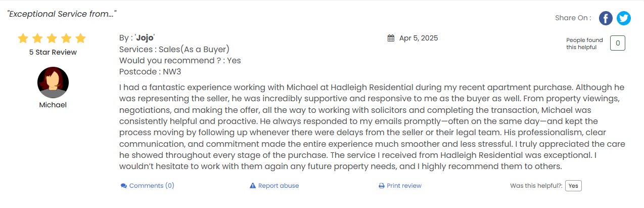Click the helpful count box showing 0
The width and height of the screenshot is (644, 208).
618,43
